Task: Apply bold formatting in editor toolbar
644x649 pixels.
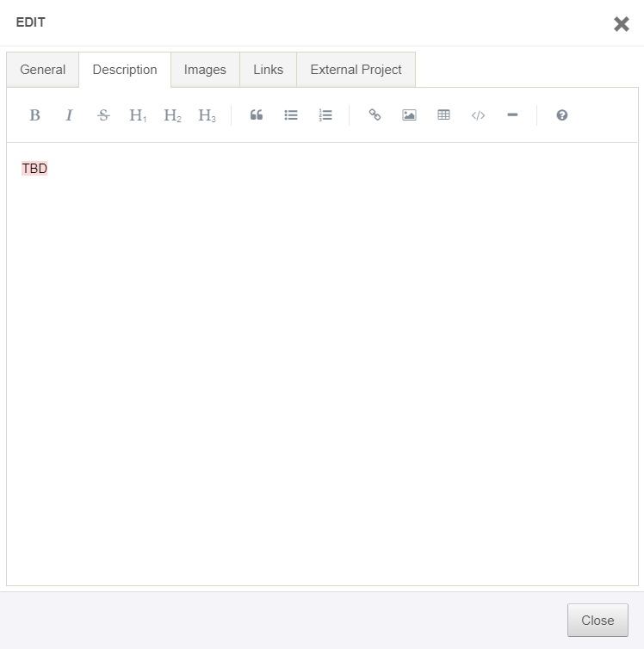Action: [x=35, y=115]
